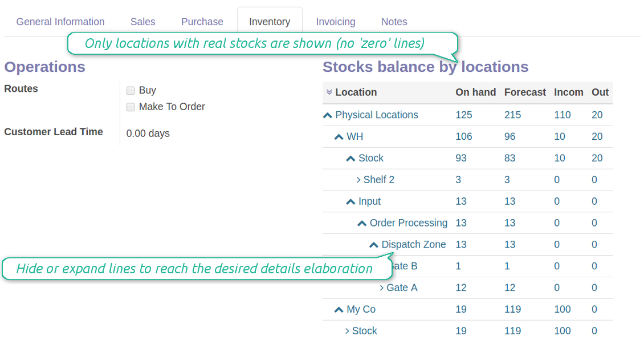Screen dimensions: 644x360
Task: Expand the Shelf 2 location
Action: (358, 180)
